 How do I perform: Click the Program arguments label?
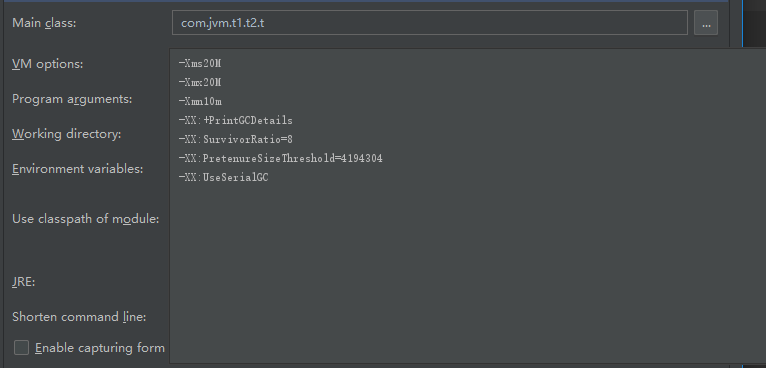point(72,99)
